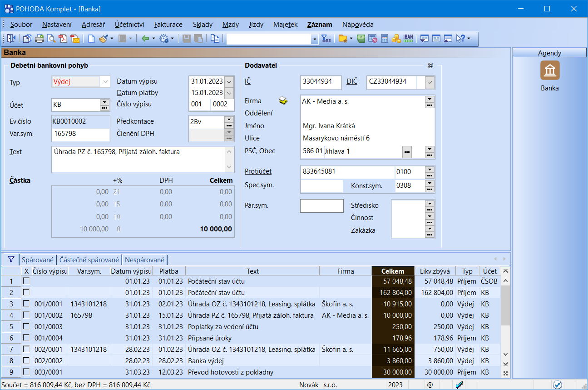Create a new record with blank page icon
Screen dimensions: 588x390
tap(91, 39)
